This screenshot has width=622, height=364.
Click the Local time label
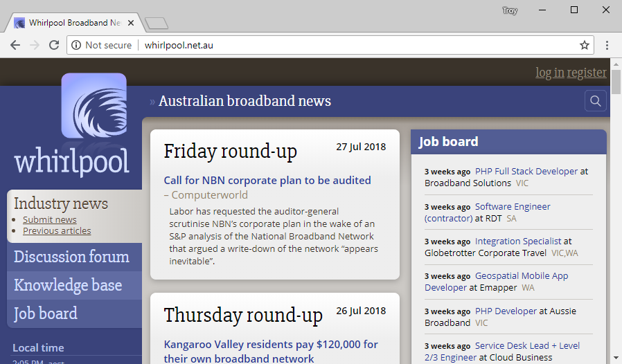coord(38,348)
